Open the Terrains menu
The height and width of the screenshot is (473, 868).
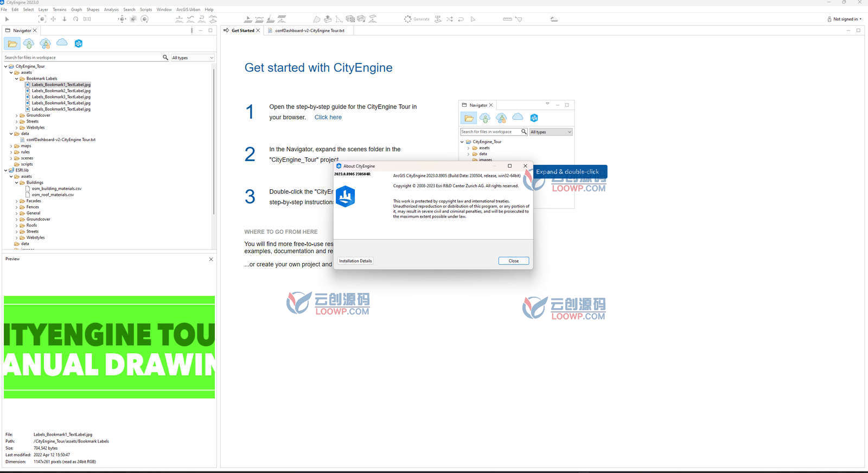click(60, 9)
